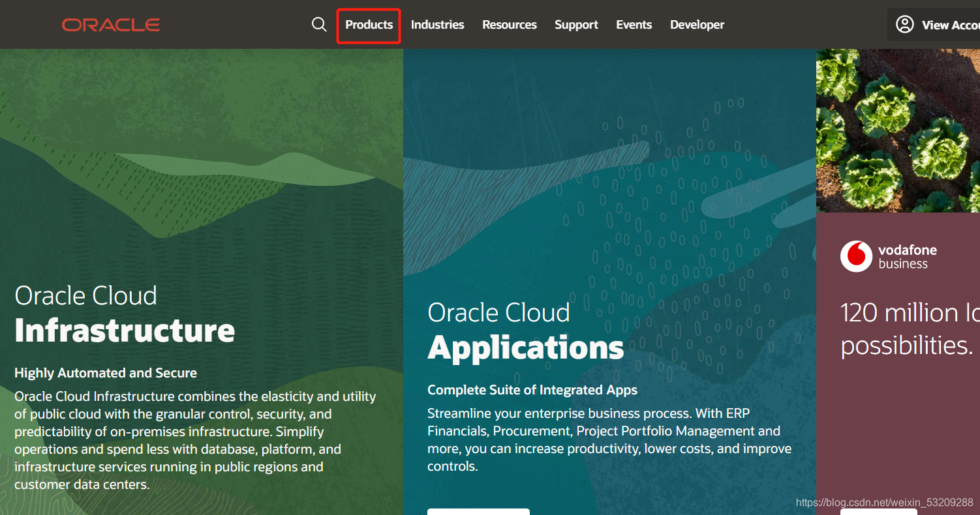Click View Account button
Screen dimensions: 980x515
(934, 25)
